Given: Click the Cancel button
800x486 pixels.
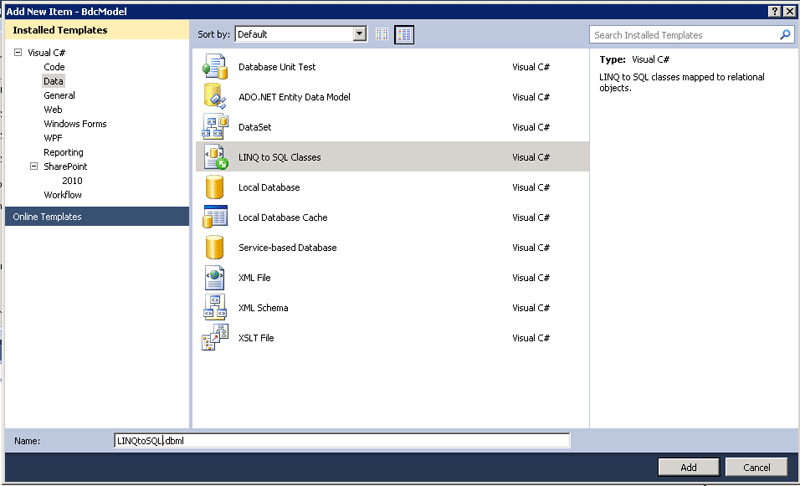Looking at the screenshot, I should point(756,467).
